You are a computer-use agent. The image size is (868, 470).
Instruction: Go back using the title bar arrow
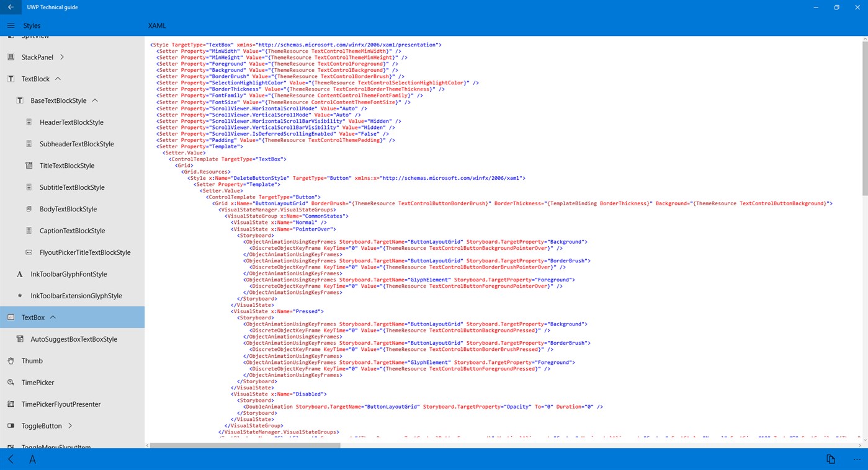pyautogui.click(x=11, y=7)
